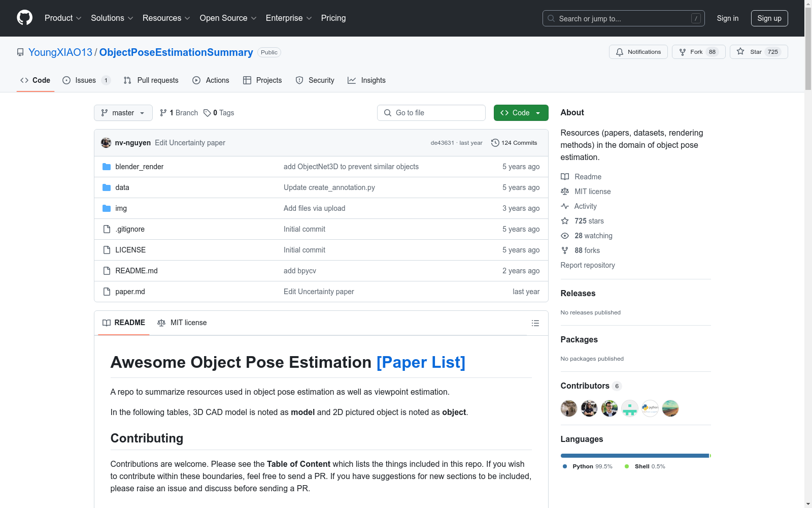View the 88 forks list
This screenshot has height=508, width=812.
(580, 250)
